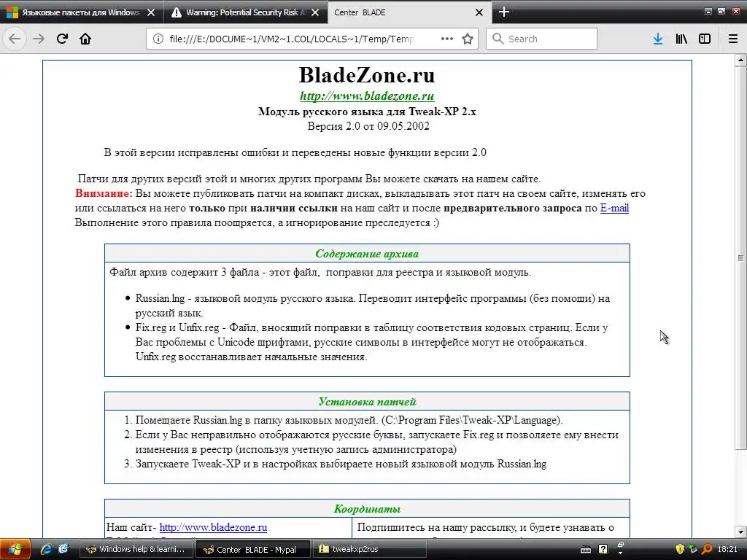Click the BladeZone.ru page heading
The width and height of the screenshot is (747, 560).
[x=367, y=75]
